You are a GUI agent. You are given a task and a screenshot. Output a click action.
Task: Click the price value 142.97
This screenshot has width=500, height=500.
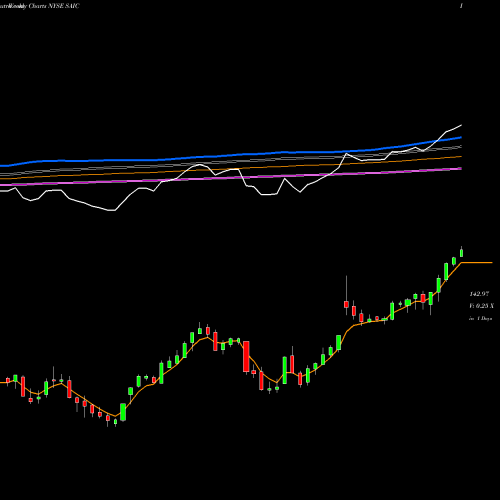coord(479,294)
